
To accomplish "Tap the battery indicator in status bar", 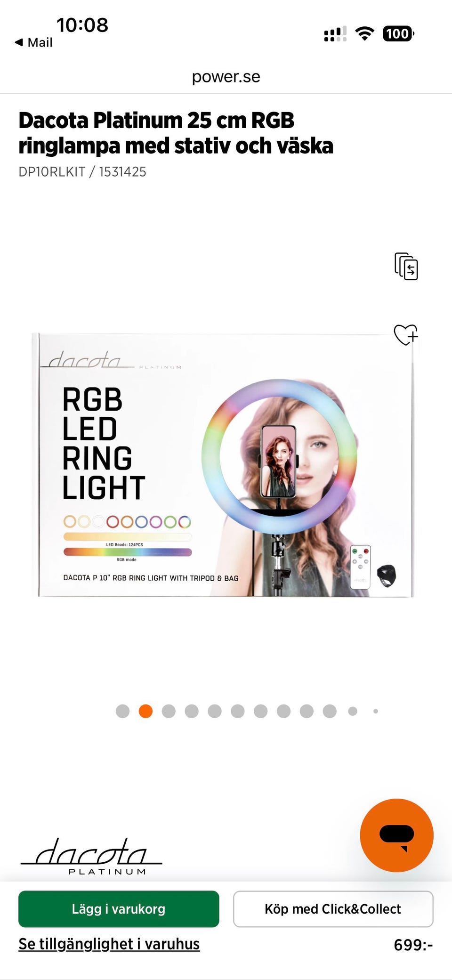I will click(x=398, y=34).
